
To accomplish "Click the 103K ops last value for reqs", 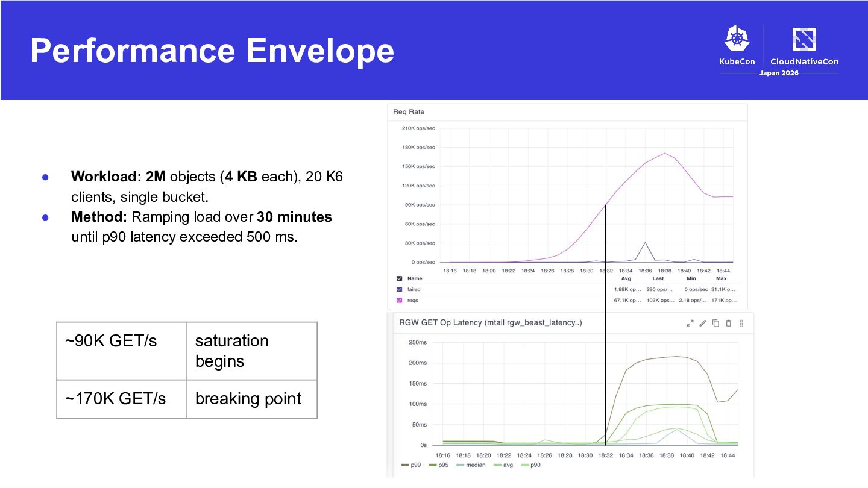I will pyautogui.click(x=659, y=300).
